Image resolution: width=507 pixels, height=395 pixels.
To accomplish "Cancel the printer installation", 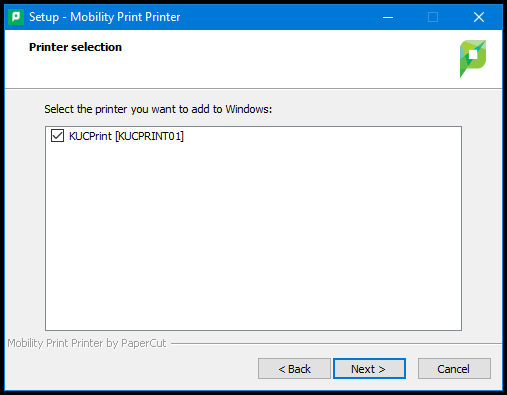I will (454, 369).
